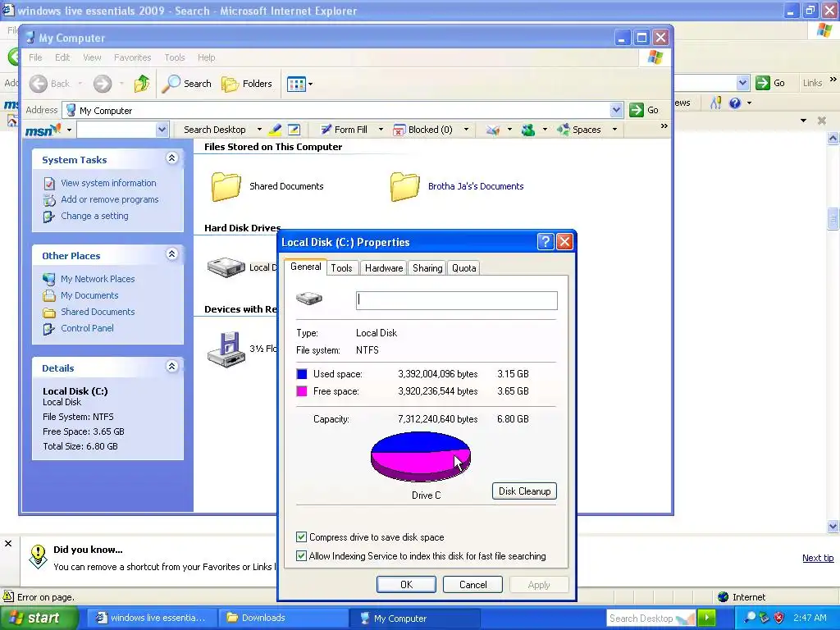Open Control Panel link
The width and height of the screenshot is (840, 630).
pyautogui.click(x=87, y=328)
